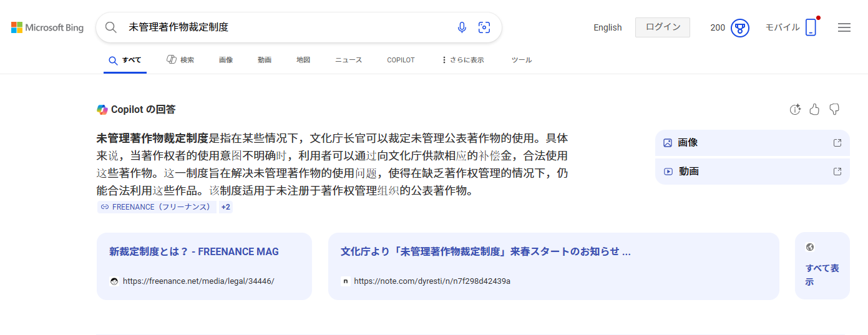Click the magnifying glass search icon
The image size is (868, 335).
coord(111,27)
